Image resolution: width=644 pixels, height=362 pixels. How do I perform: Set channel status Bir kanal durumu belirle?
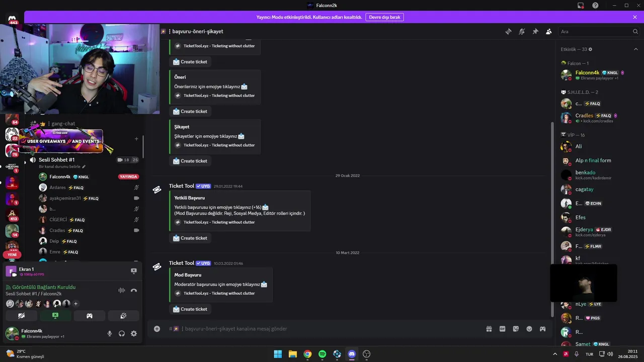(x=62, y=166)
